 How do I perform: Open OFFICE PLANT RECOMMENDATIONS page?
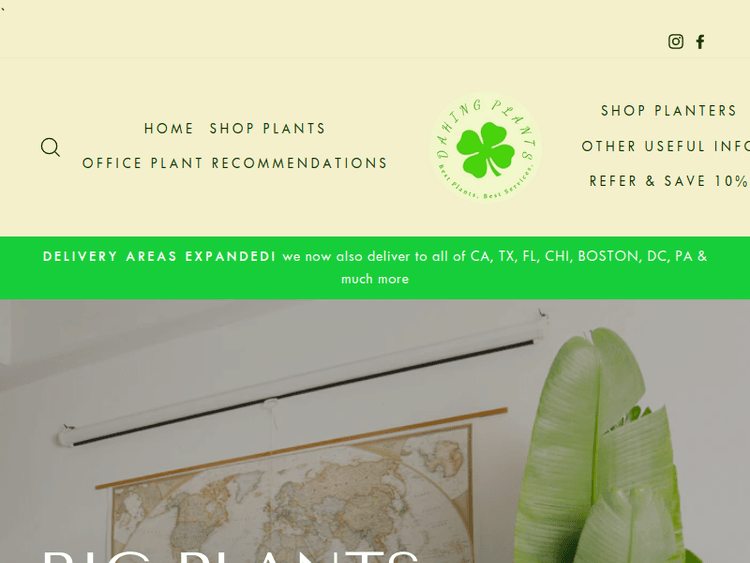234,163
